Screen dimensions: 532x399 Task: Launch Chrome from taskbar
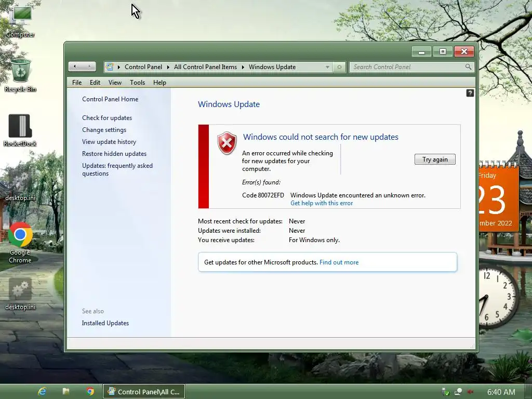(90, 392)
